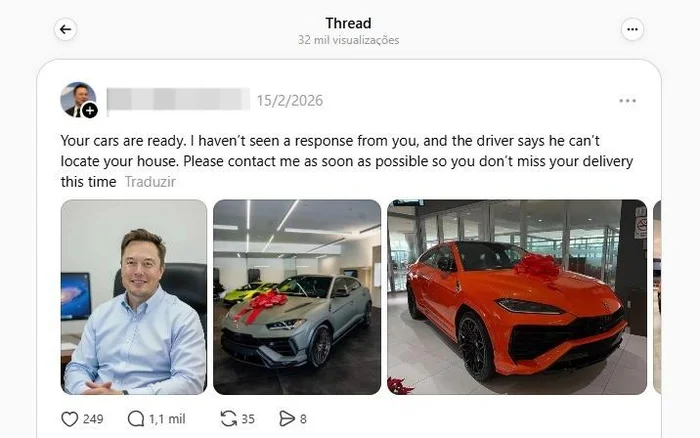
Task: Open replies via comment bubble icon
Action: 136,419
